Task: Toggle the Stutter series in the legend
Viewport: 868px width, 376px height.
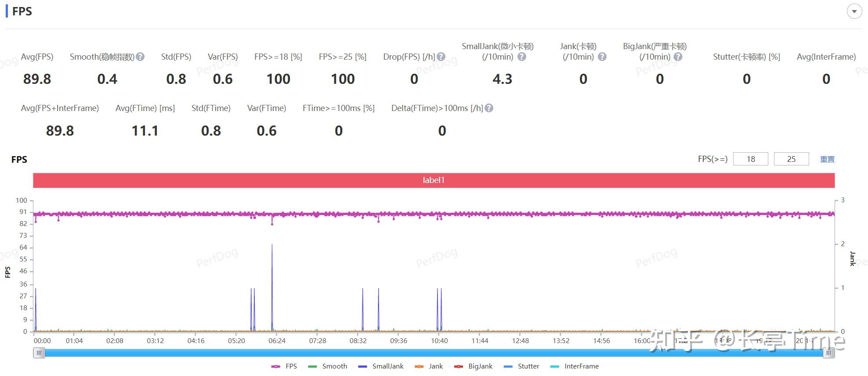Action: (x=521, y=366)
